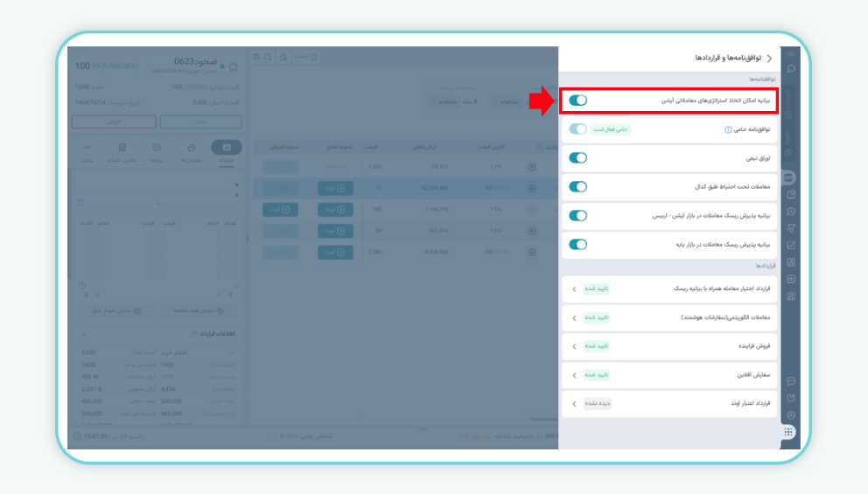Click info icon beside توافق‌نامه حامی
This screenshot has width=868, height=494.
[727, 129]
